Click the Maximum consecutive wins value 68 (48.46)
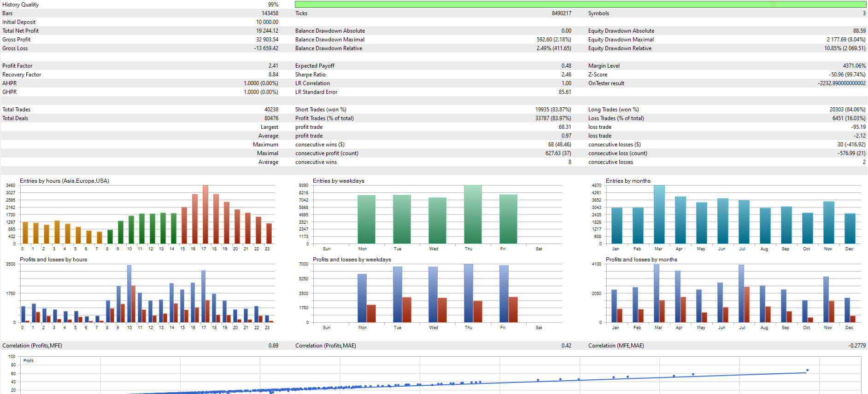The image size is (868, 394). click(560, 145)
